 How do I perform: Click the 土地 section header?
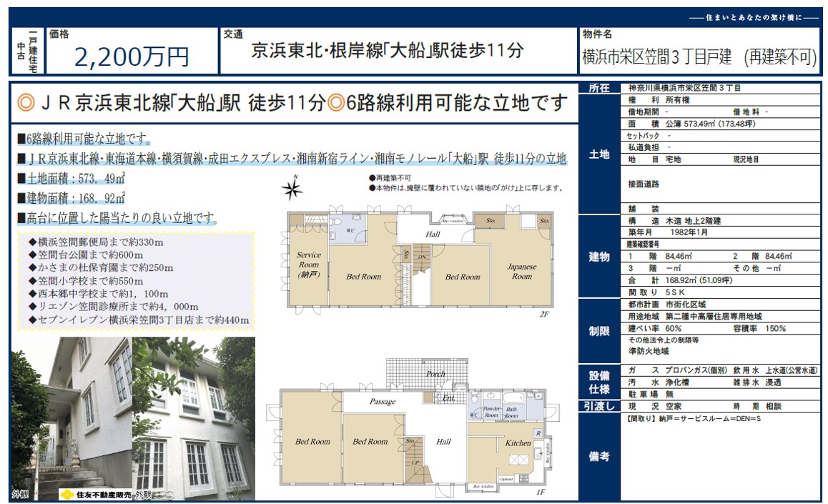tap(599, 154)
